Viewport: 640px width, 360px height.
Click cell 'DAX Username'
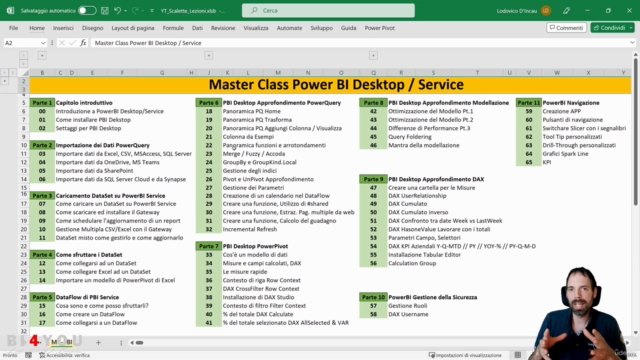pos(408,314)
